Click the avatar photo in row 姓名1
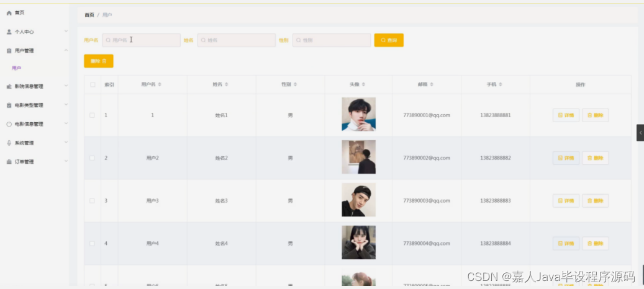This screenshot has height=289, width=644. [x=358, y=114]
